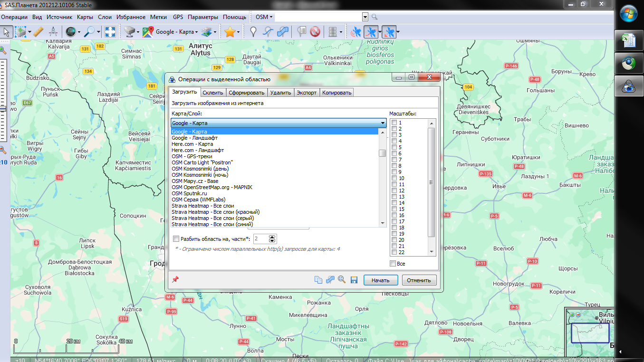Open the Google - Карта toolbar dropdown arrow
Screen dimensions: 644x362
click(196, 32)
